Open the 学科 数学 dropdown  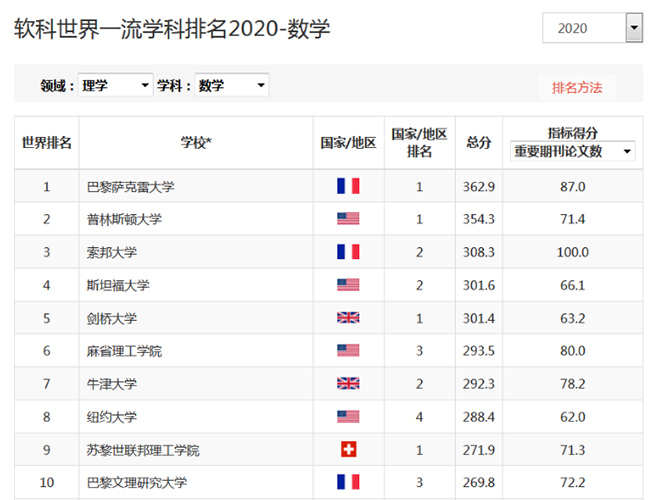(x=231, y=85)
